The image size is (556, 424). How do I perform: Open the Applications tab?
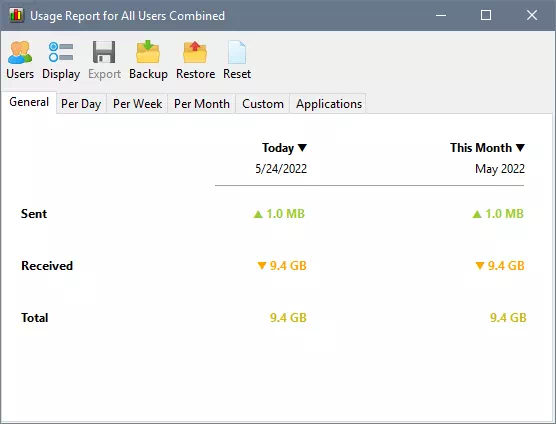329,104
